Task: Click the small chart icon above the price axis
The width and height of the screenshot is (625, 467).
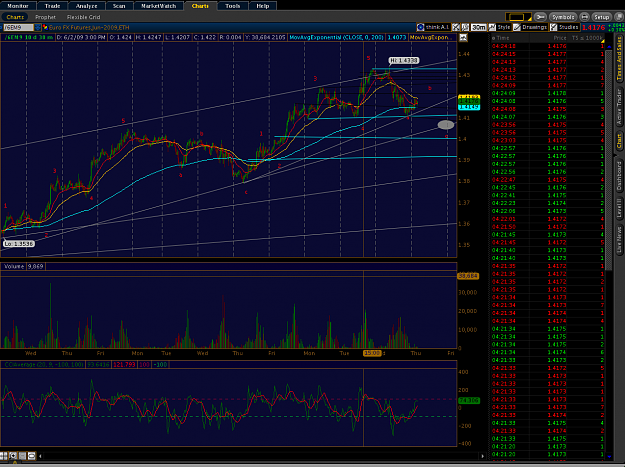Action: 463,37
